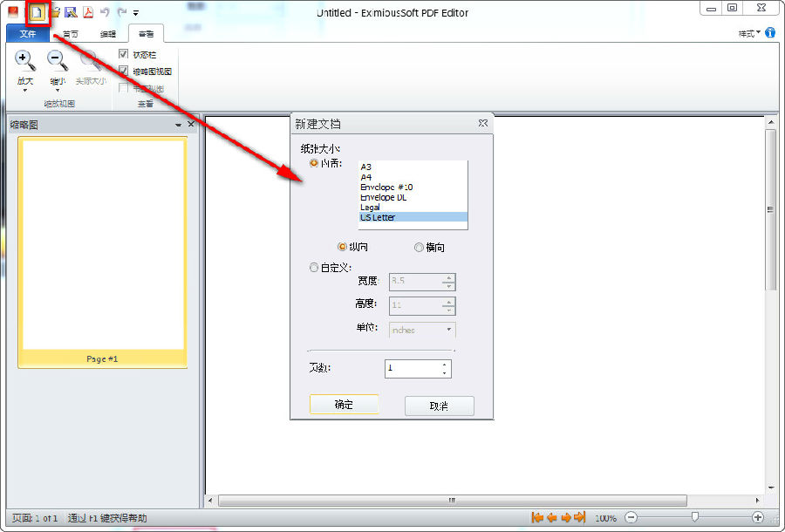Click the EximiousSoft application logo icon
This screenshot has height=532, width=785.
13,12
